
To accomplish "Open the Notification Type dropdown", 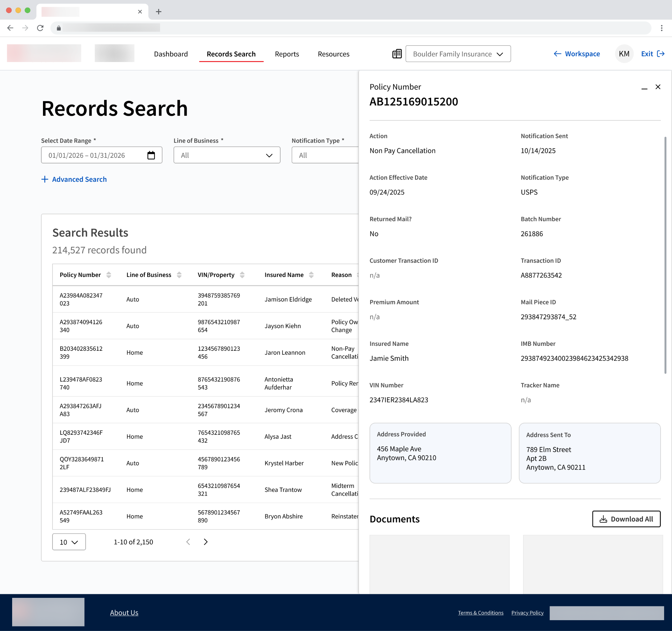I will (325, 155).
